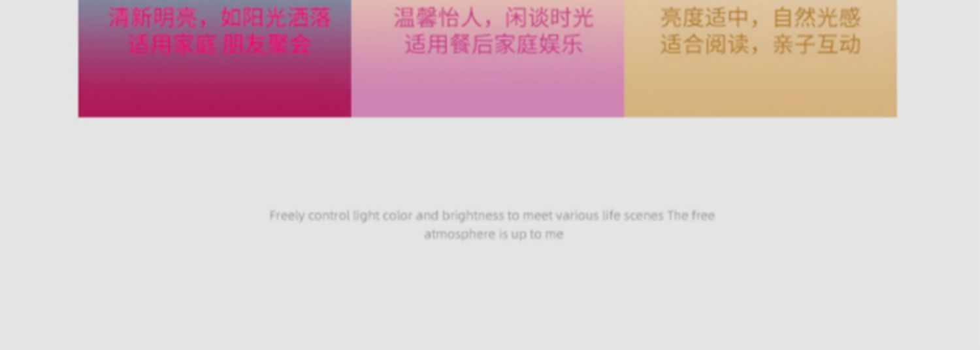Click the text 清新明亮

coord(152,18)
